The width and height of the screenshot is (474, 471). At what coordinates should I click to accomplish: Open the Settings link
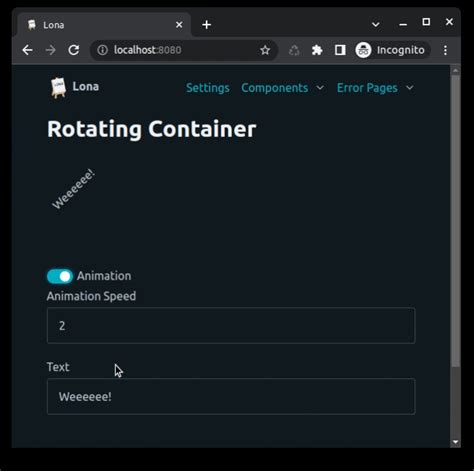point(208,88)
